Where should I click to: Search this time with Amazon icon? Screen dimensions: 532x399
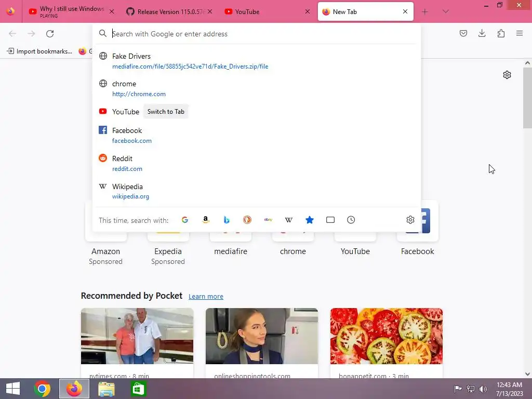(x=206, y=220)
